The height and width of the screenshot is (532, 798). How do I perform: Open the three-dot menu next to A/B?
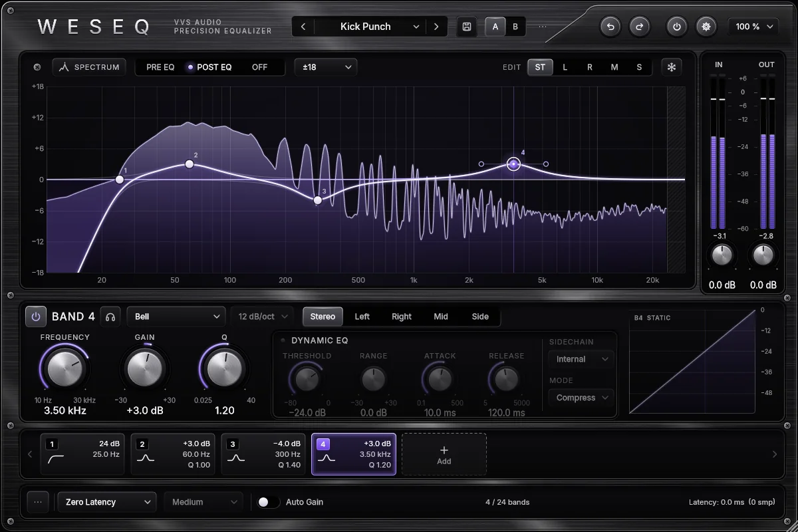[x=543, y=27]
